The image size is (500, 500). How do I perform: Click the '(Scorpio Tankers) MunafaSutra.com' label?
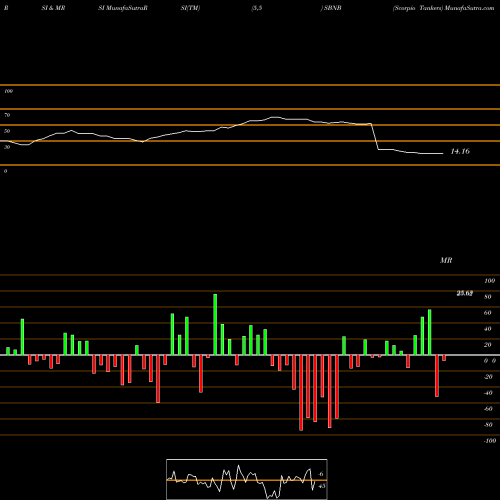443,8
